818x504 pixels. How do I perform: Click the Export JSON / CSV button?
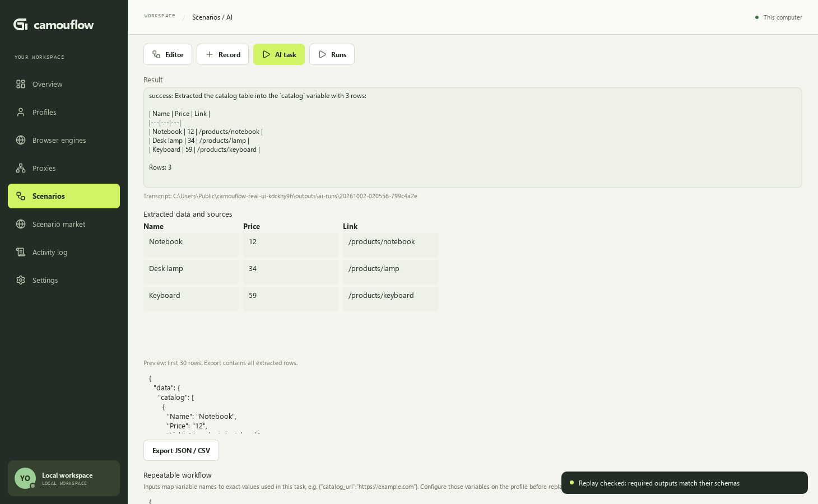coord(181,450)
